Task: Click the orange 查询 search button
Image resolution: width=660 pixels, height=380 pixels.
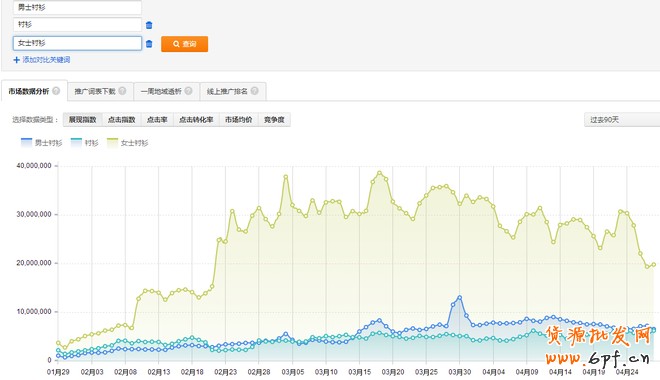Action: (184, 44)
